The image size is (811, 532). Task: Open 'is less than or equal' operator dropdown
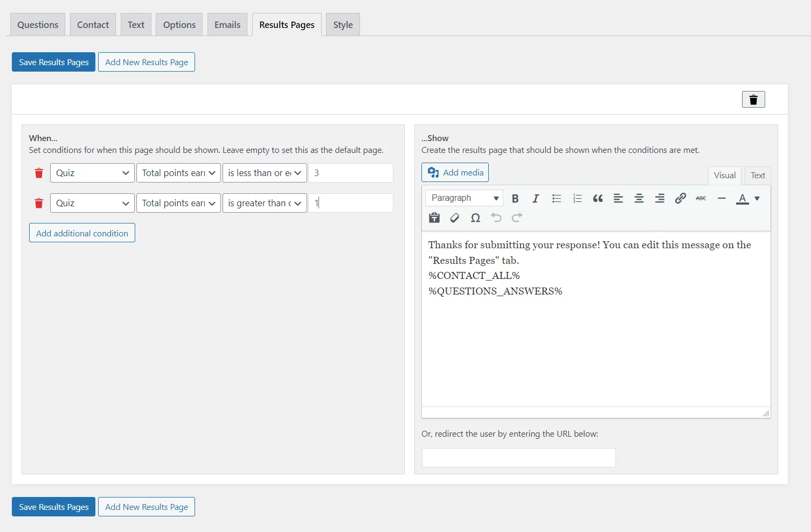[x=265, y=173]
